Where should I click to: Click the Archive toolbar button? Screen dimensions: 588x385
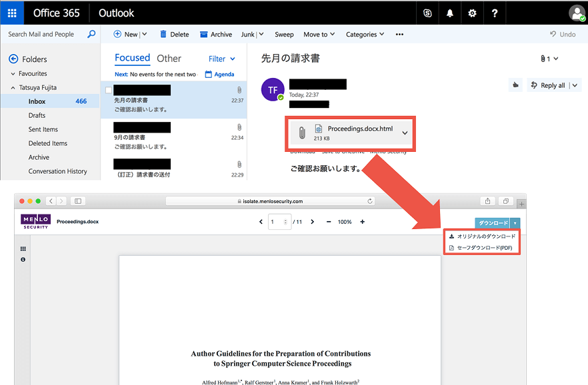click(216, 34)
